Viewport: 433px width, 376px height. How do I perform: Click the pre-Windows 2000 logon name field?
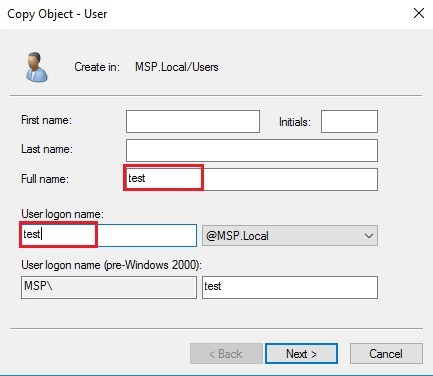(290, 287)
